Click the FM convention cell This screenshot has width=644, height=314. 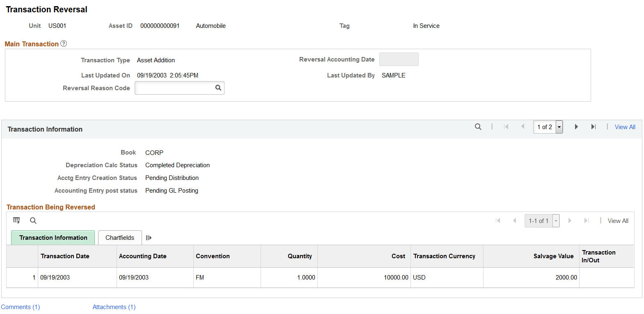[200, 278]
